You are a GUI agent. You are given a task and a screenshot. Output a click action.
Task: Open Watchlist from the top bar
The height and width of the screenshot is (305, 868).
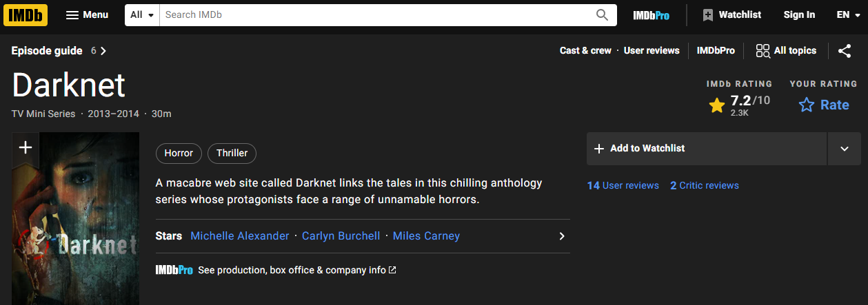[x=731, y=14]
